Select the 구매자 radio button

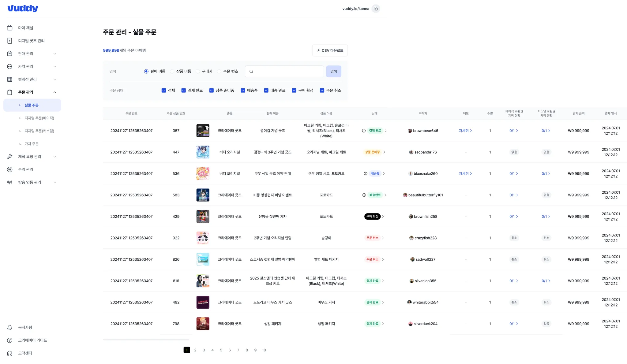[198, 71]
